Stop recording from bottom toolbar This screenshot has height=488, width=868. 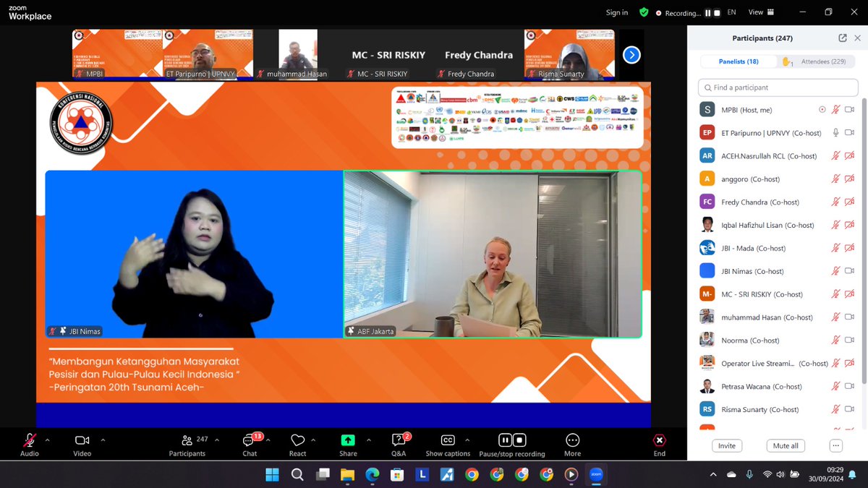coord(519,440)
